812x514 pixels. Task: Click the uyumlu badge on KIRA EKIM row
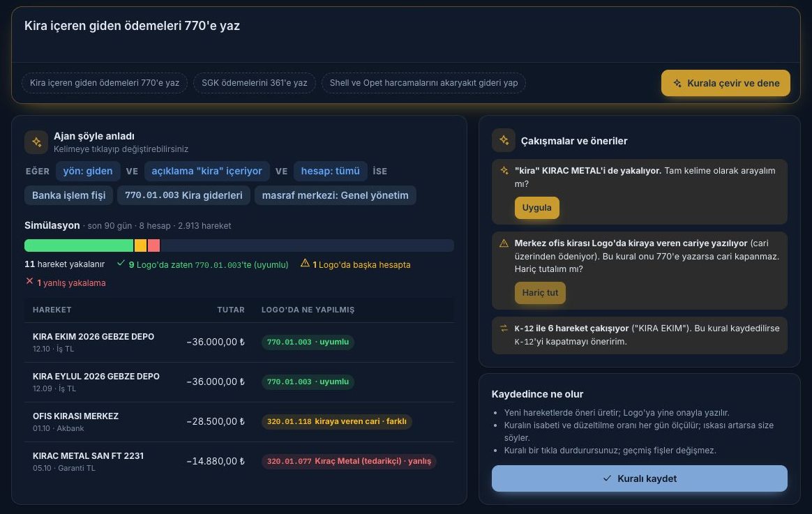(308, 342)
